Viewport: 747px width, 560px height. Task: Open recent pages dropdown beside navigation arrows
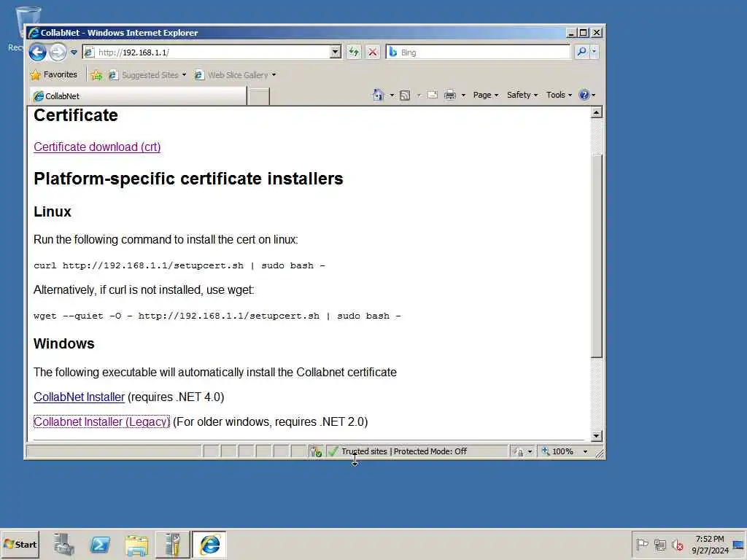74,52
